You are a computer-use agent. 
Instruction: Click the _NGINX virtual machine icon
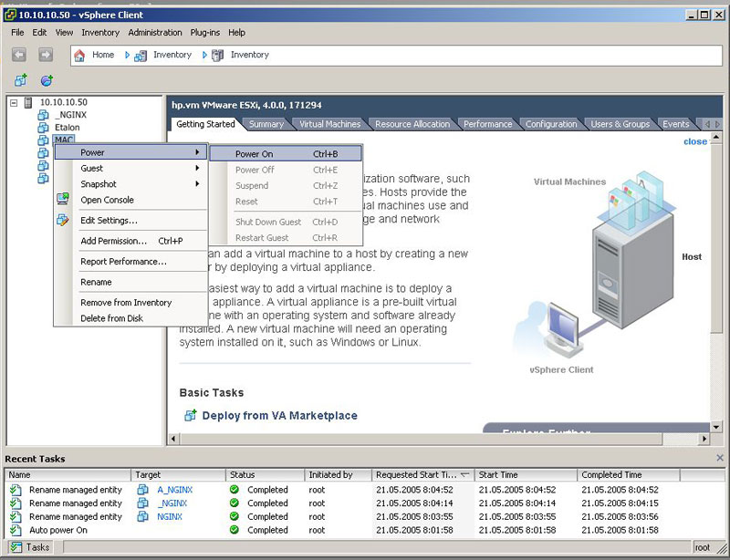43,115
